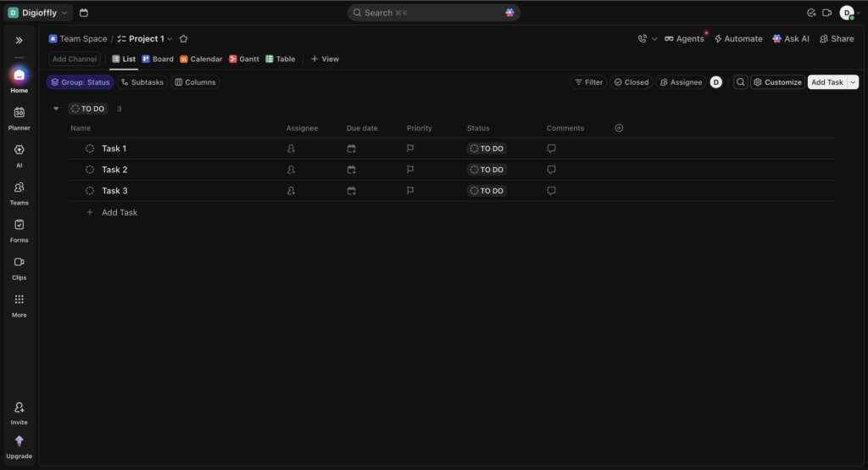The image size is (868, 470).
Task: Toggle Task 3 status circle
Action: click(x=90, y=191)
